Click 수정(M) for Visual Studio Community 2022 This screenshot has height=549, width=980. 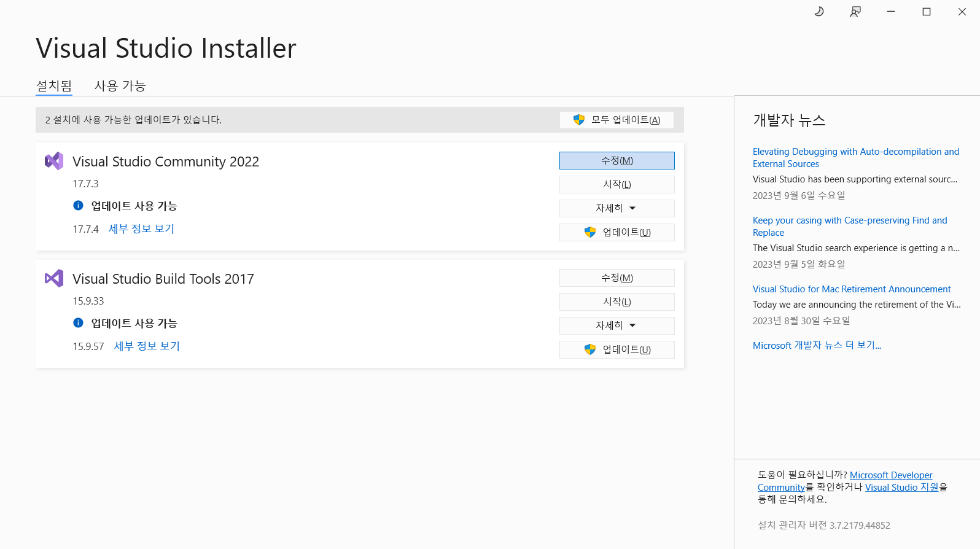coord(616,160)
